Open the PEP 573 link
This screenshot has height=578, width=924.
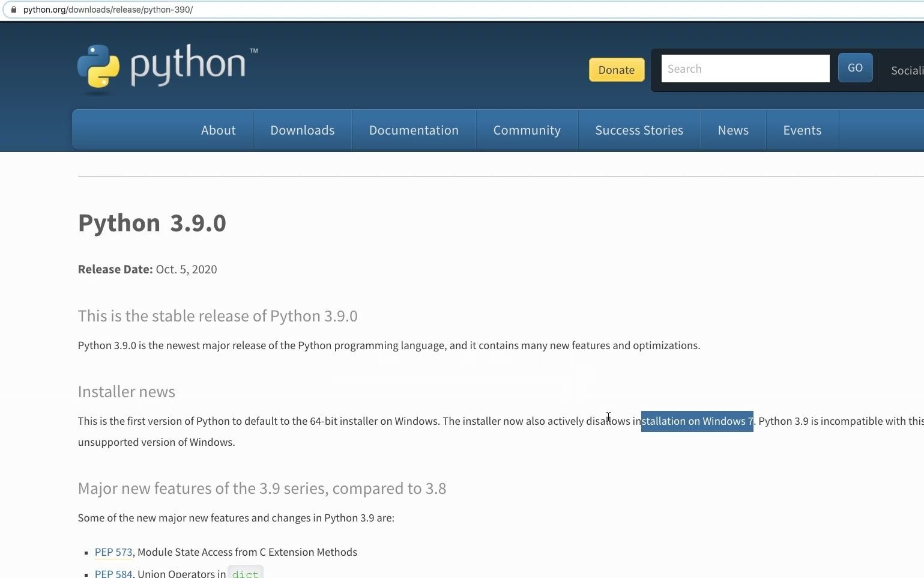[x=113, y=552]
